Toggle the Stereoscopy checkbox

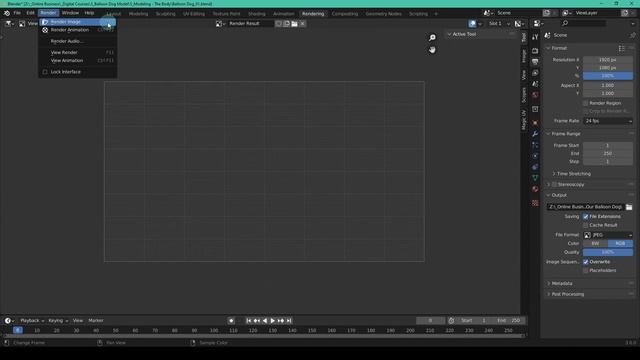[x=554, y=184]
